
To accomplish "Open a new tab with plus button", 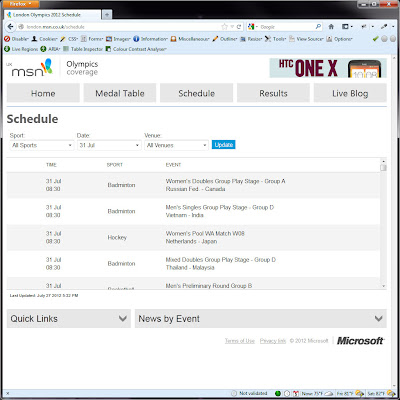I will pos(107,15).
